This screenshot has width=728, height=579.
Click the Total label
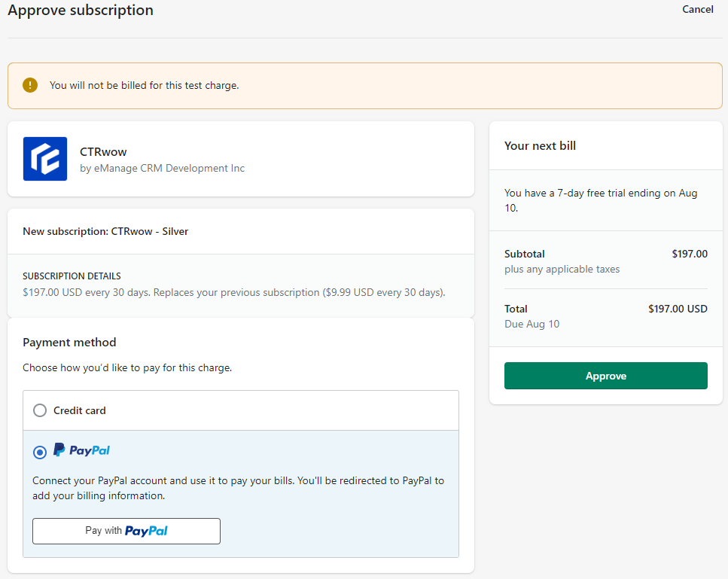point(516,309)
